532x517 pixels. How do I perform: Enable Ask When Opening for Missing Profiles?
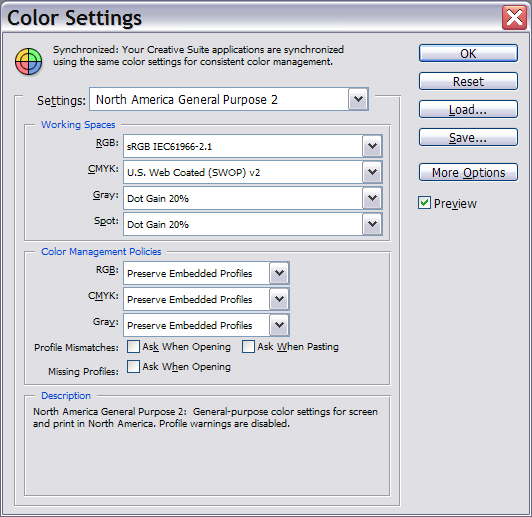click(x=133, y=367)
